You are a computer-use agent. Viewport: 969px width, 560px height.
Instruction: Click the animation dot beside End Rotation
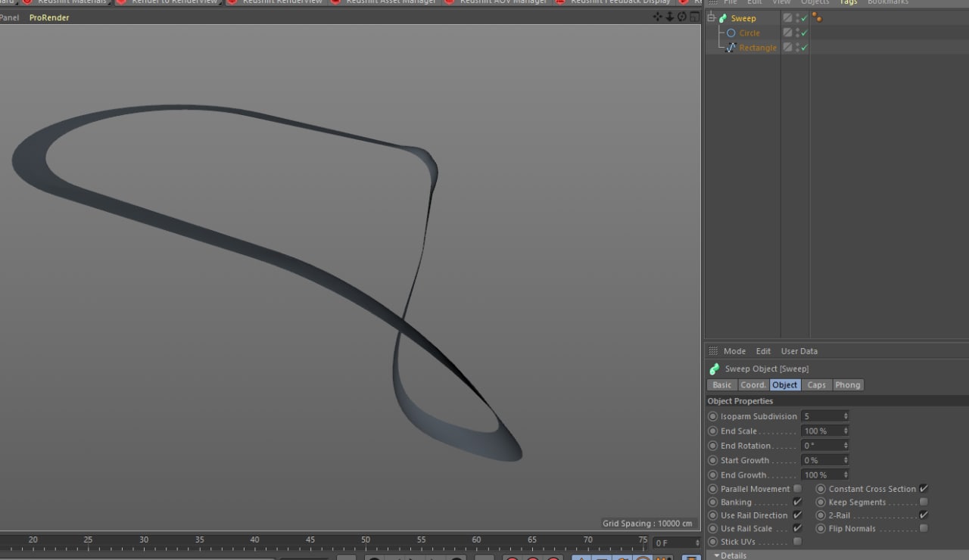tap(712, 446)
